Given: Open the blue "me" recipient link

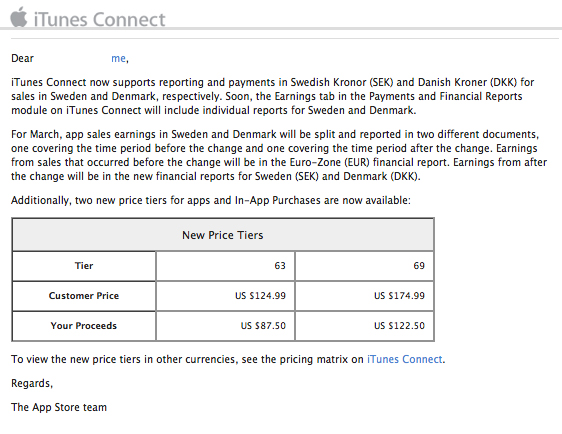Looking at the screenshot, I should click(118, 58).
